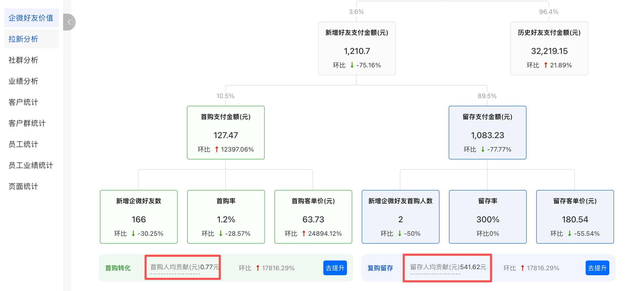
Task: Open 企微好友价值 menu item
Action: click(31, 18)
